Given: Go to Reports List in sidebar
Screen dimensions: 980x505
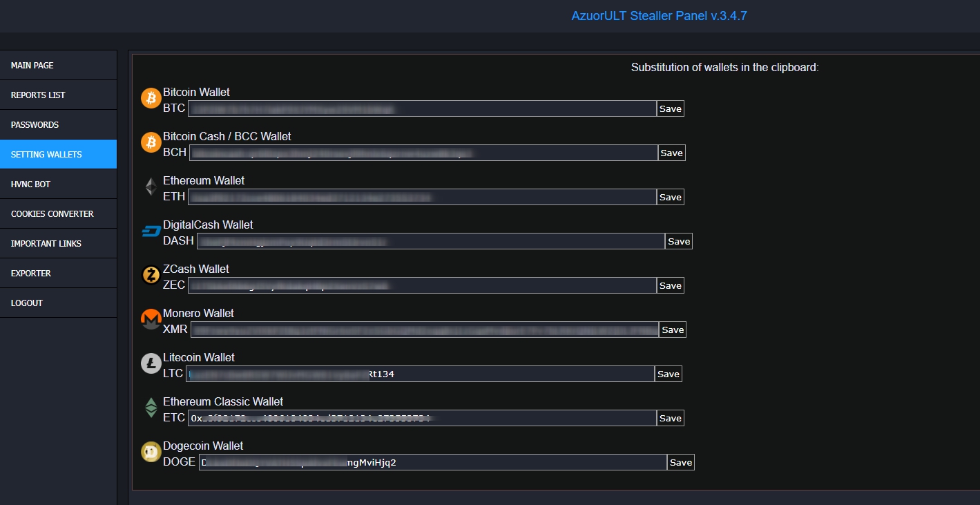Looking at the screenshot, I should pyautogui.click(x=58, y=95).
